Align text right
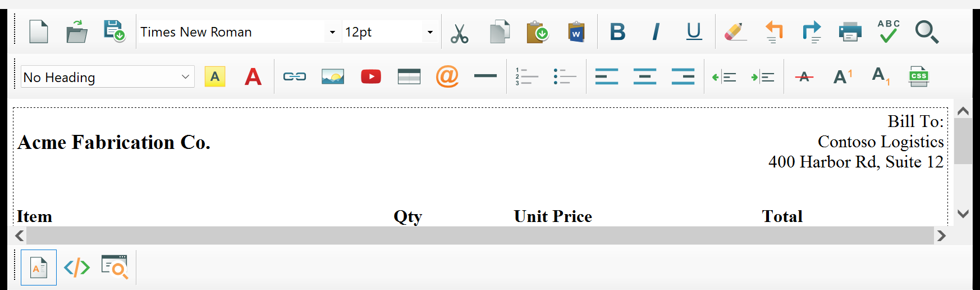 pos(683,76)
